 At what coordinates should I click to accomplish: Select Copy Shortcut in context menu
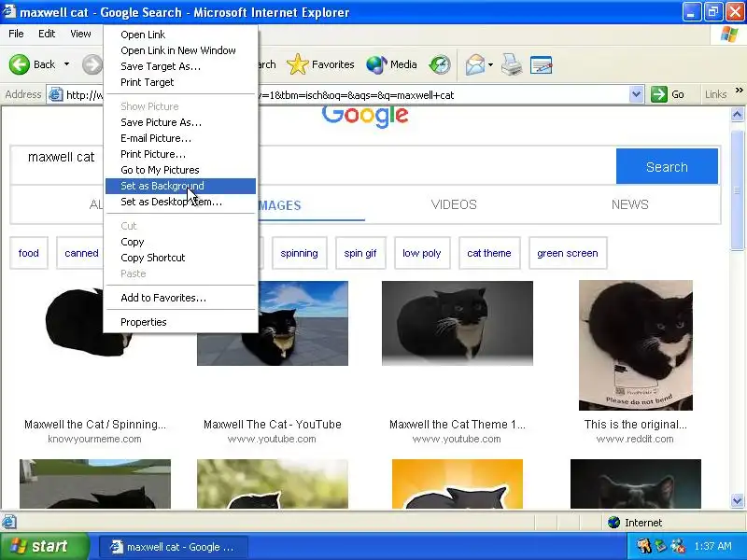click(180, 258)
